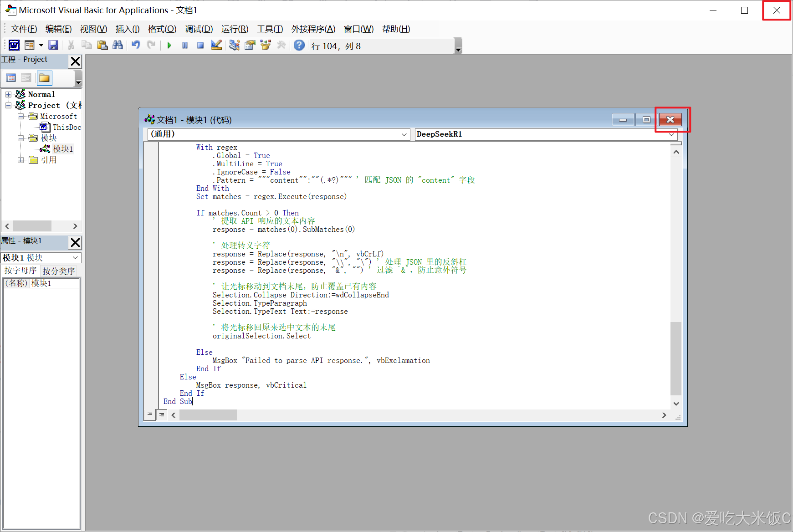The image size is (793, 532).
Task: Click code window vertical scroll down arrow
Action: [x=676, y=404]
